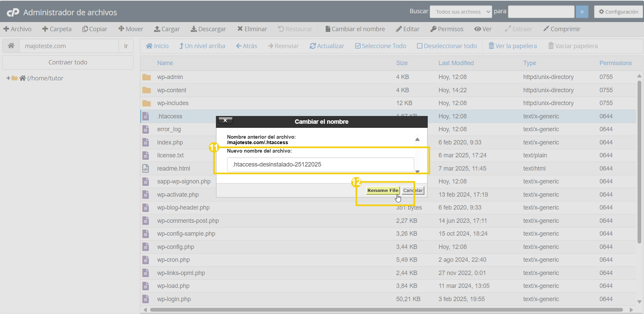Click dialog scroll up arrow
This screenshot has height=314, width=644.
[417, 139]
